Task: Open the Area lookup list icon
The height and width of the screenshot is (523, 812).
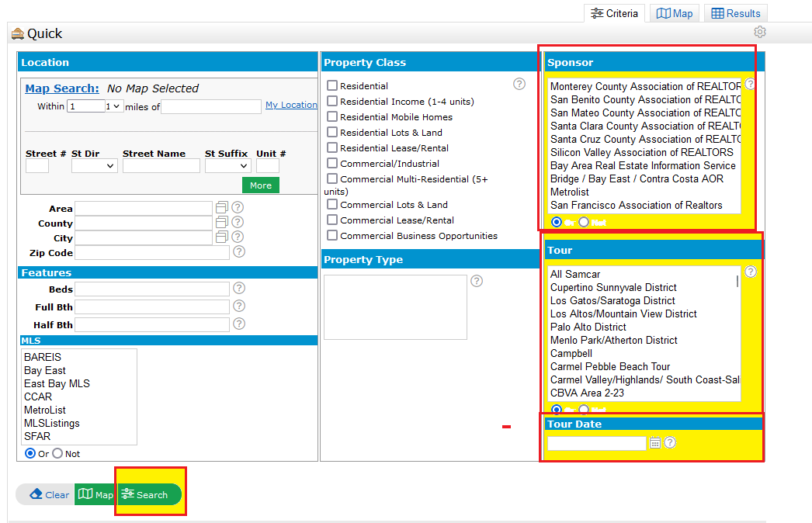Action: point(222,208)
